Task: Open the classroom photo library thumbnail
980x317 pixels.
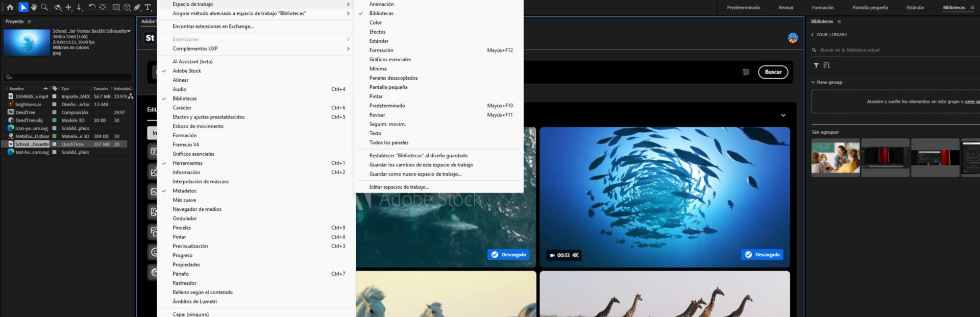Action: coord(836,158)
